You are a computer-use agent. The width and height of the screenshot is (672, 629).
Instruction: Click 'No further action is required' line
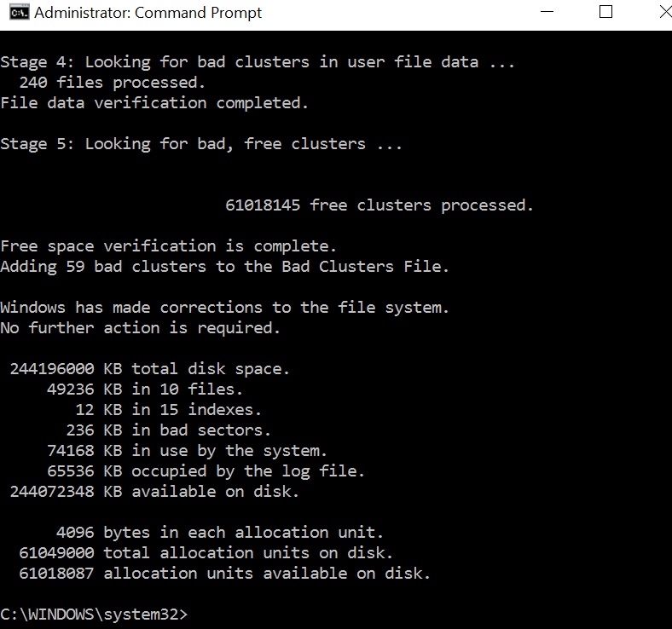(x=140, y=328)
